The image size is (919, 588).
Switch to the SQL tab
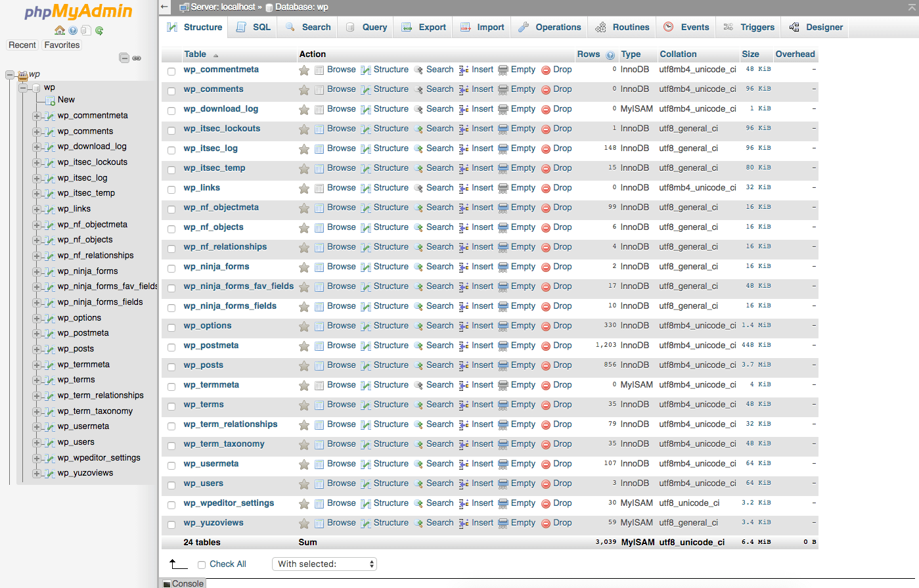tap(254, 27)
